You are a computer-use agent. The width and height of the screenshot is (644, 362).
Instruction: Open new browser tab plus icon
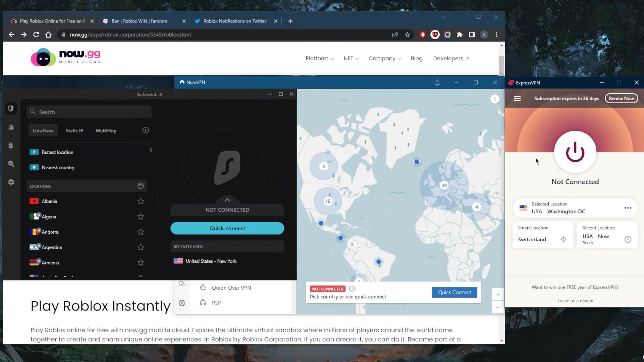(290, 21)
